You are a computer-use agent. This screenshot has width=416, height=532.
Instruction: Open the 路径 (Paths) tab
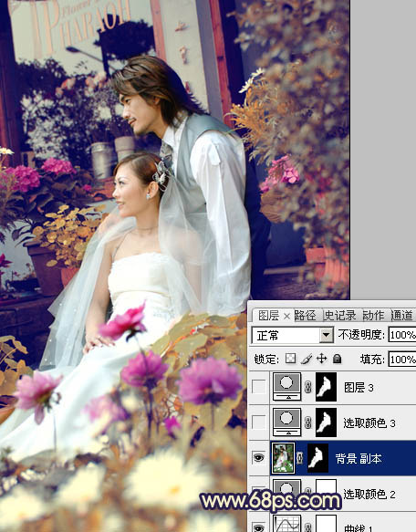point(305,315)
